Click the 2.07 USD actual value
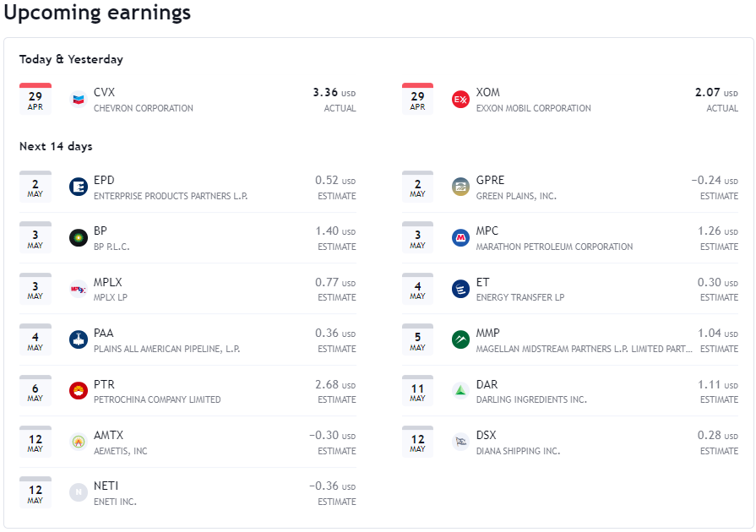 (x=716, y=93)
